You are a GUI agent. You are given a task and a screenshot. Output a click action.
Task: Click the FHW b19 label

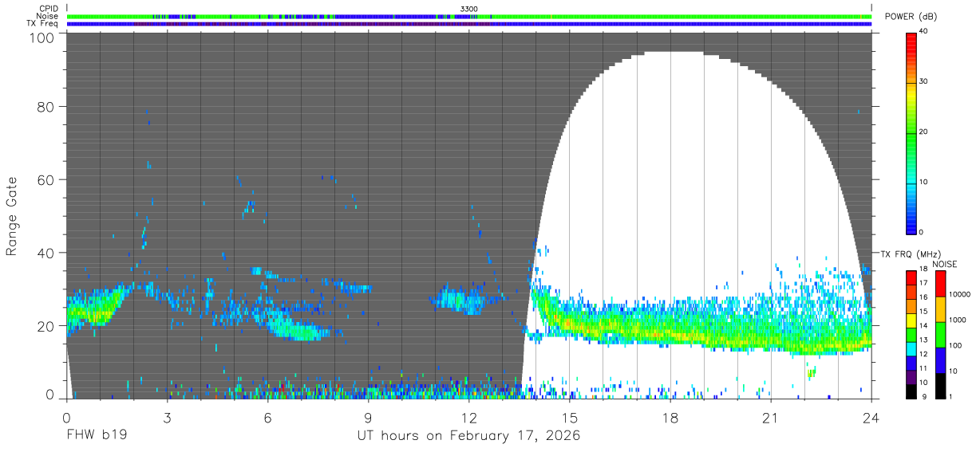97,436
